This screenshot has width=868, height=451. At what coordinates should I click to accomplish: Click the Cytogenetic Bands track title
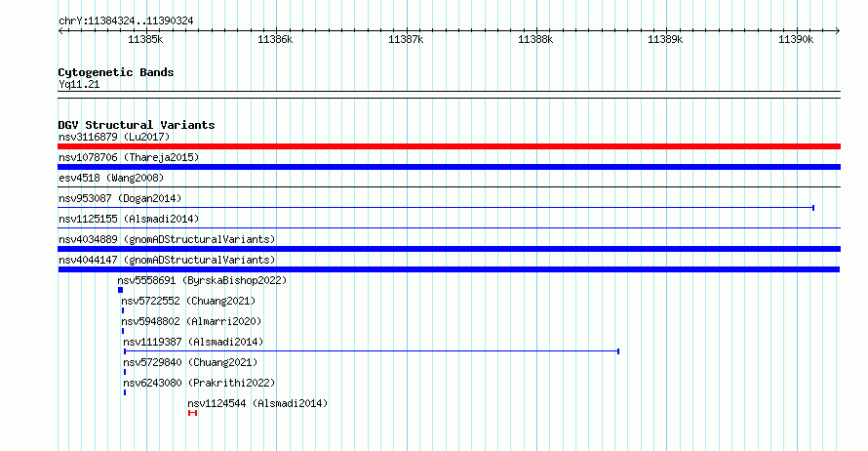pos(116,72)
